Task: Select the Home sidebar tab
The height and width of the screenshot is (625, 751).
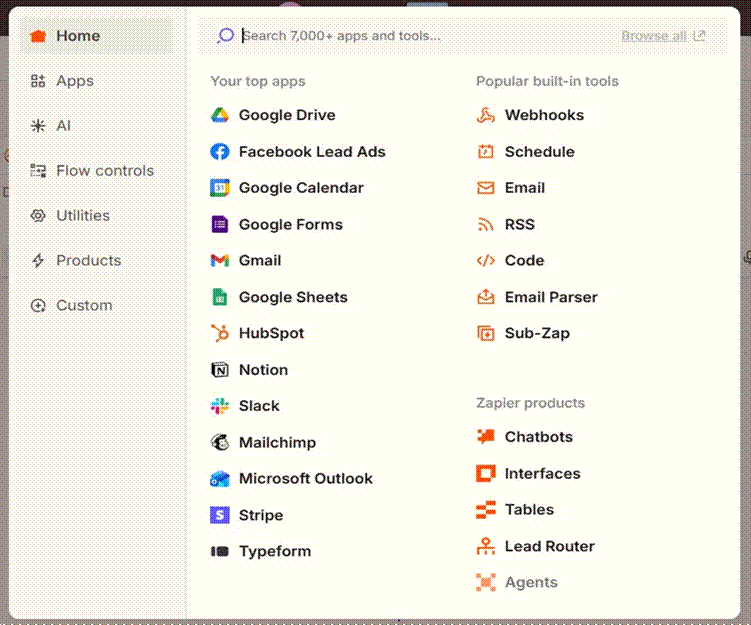Action: [96, 36]
